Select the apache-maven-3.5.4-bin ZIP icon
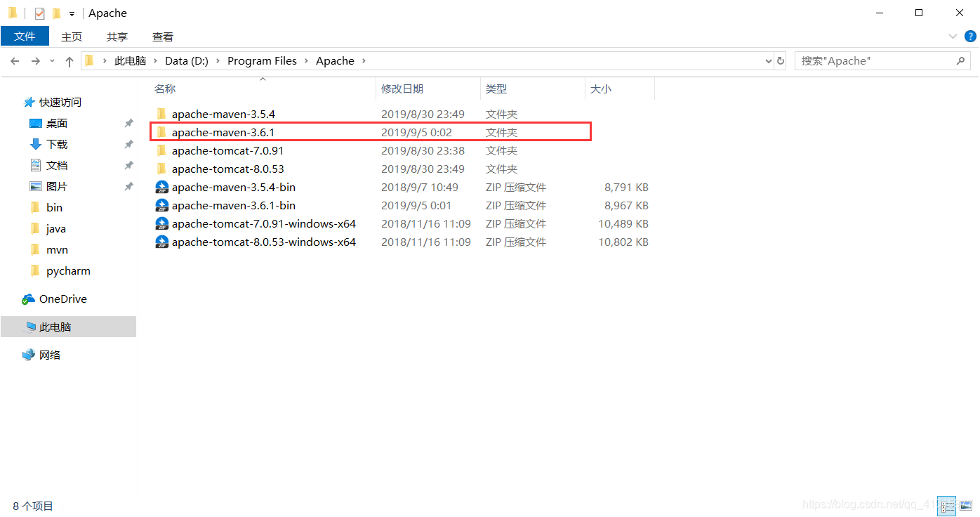This screenshot has height=517, width=980. (161, 187)
